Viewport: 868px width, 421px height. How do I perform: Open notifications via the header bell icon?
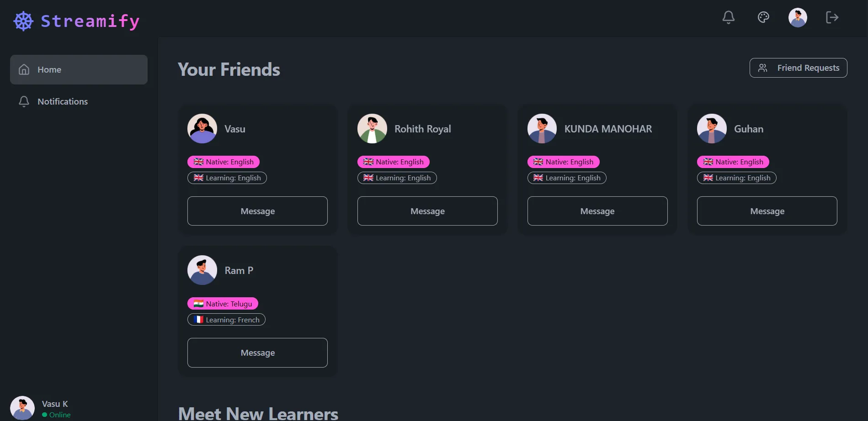click(x=728, y=17)
